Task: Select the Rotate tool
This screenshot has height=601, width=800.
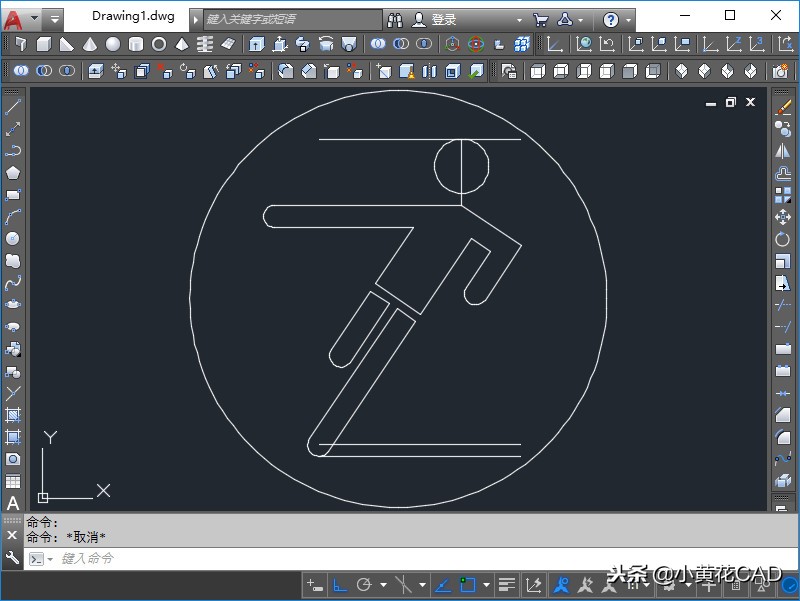Action: pyautogui.click(x=783, y=239)
